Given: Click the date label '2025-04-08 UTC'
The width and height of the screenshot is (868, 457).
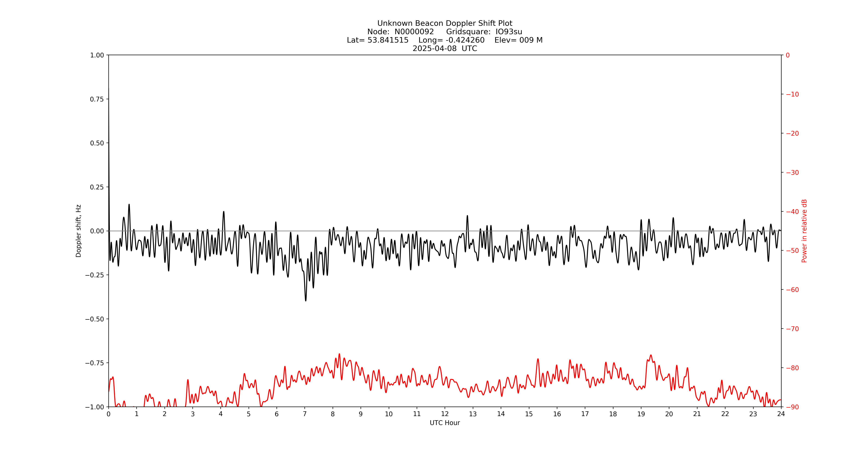Looking at the screenshot, I should pyautogui.click(x=445, y=48).
